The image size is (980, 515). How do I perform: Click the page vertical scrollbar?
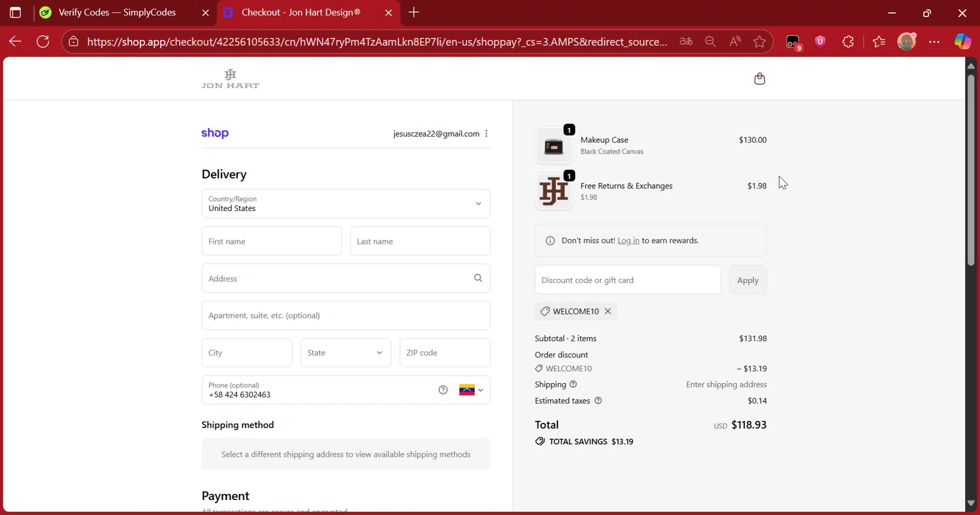coord(971,170)
